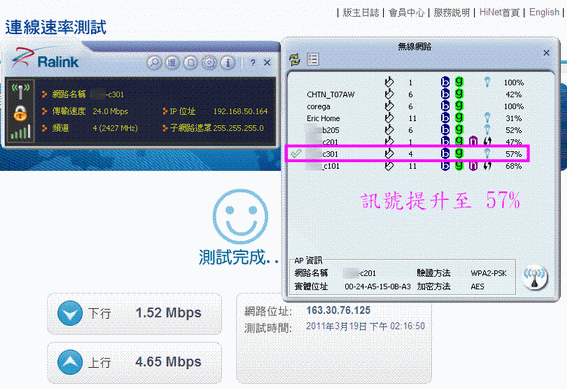
Task: Click the 255.255.255.0 subnet mask value
Action: [238, 128]
